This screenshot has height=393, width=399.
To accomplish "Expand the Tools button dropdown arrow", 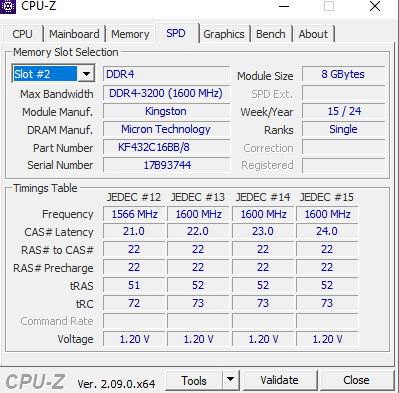I will pyautogui.click(x=230, y=380).
